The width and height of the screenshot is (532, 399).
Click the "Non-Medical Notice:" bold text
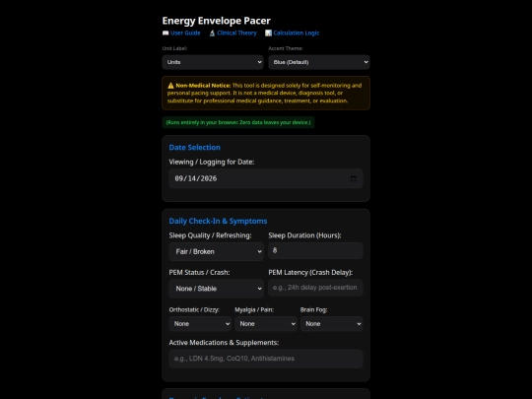tap(203, 86)
